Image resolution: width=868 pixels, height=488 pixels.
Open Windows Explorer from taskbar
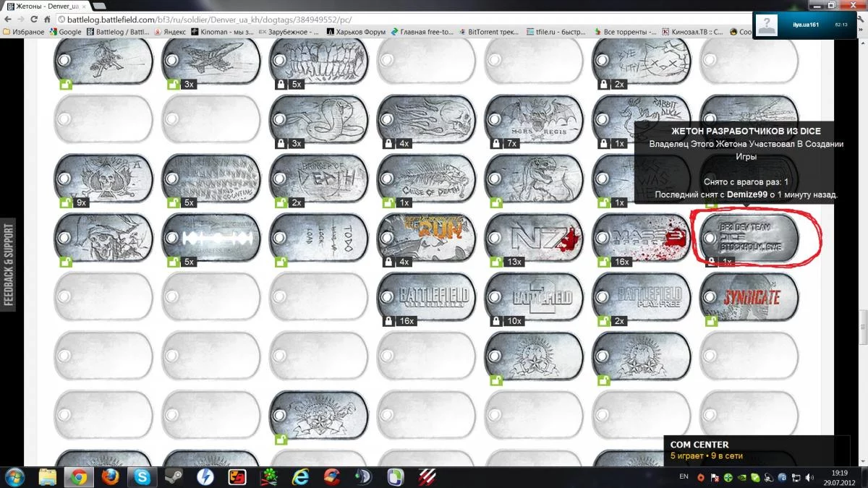click(x=48, y=477)
